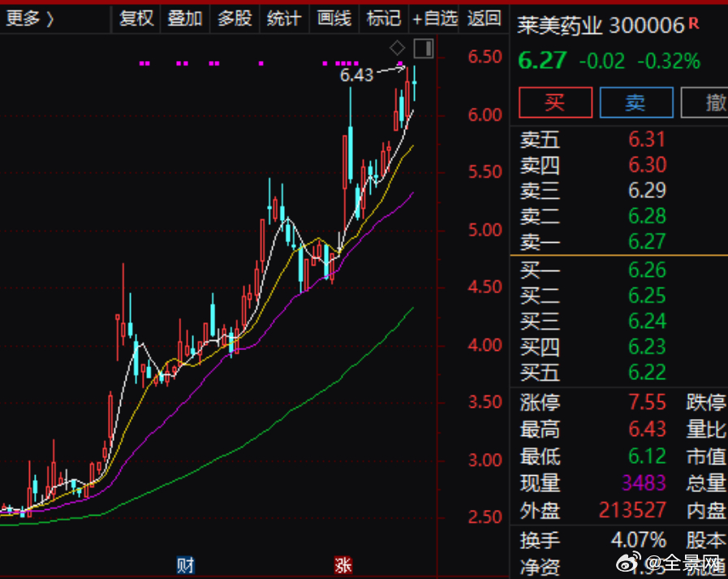Open the 复权 toolbar option
The height and width of the screenshot is (579, 728).
tap(136, 19)
